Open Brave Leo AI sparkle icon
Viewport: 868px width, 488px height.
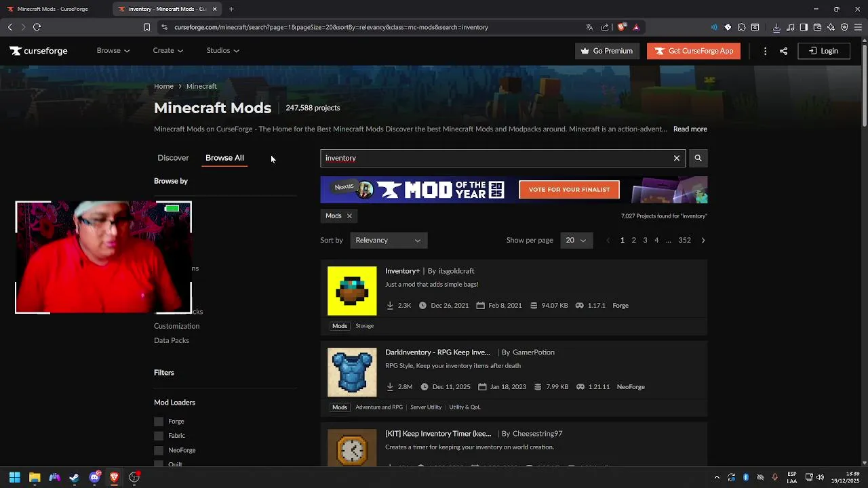(x=831, y=27)
